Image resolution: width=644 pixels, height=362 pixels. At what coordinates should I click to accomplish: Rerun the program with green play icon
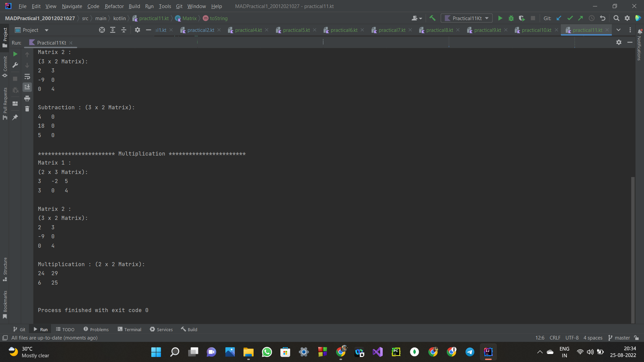(x=15, y=54)
